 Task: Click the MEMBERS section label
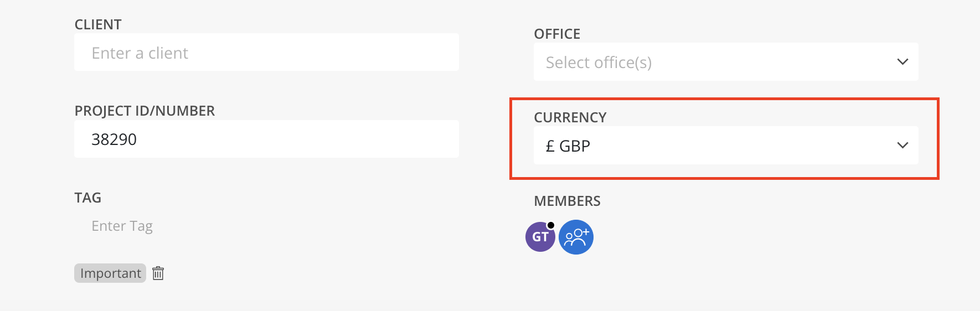(x=567, y=201)
